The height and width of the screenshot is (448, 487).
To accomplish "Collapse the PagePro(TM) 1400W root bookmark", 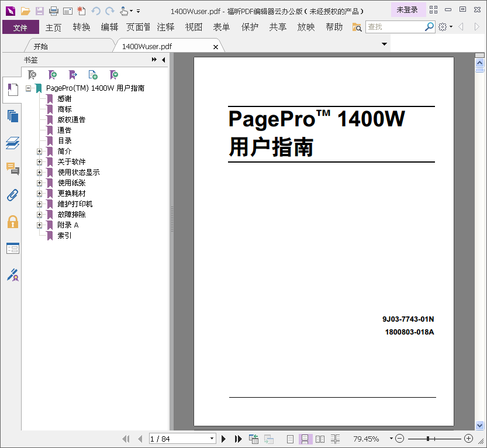I will (28, 88).
